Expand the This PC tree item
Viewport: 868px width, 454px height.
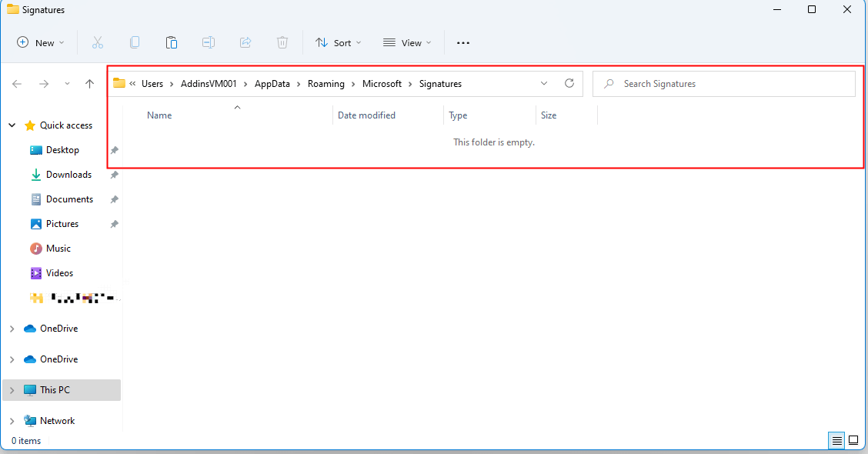[x=12, y=390]
